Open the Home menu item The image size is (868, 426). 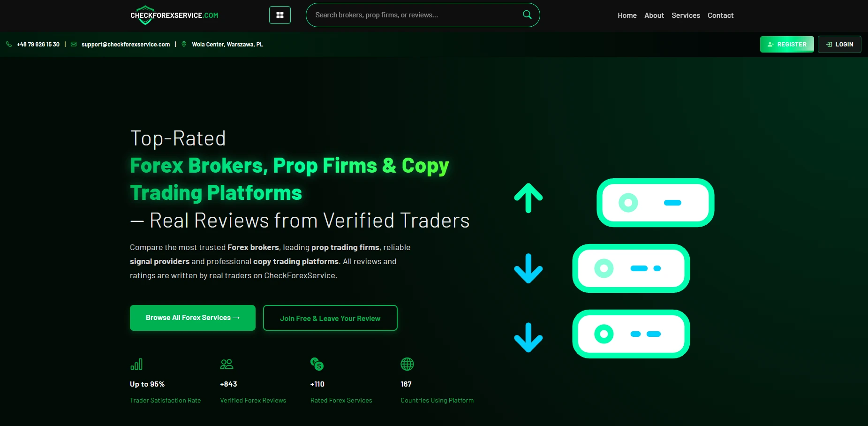point(627,15)
